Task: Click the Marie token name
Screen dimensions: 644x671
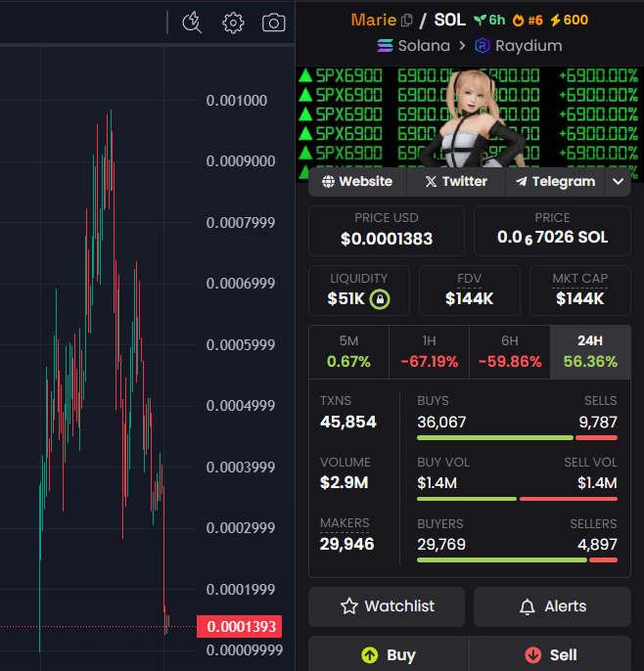Action: (x=374, y=20)
